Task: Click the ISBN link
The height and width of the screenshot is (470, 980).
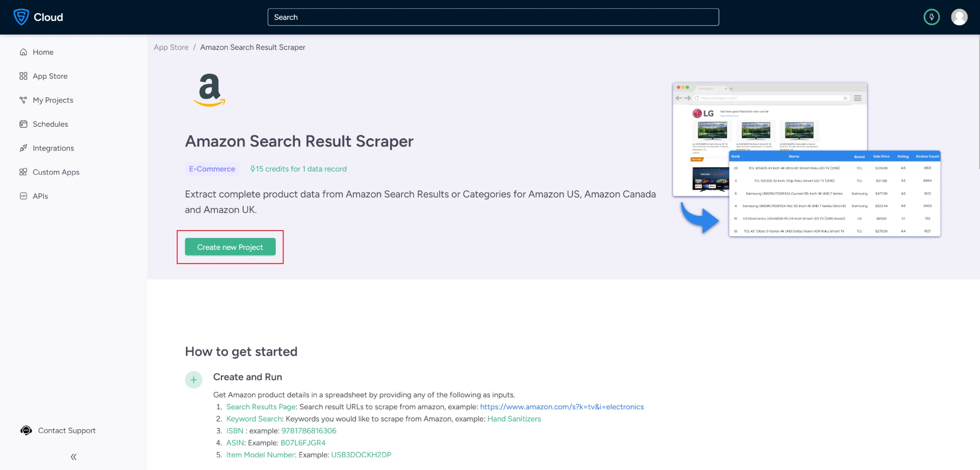Action: [x=235, y=431]
